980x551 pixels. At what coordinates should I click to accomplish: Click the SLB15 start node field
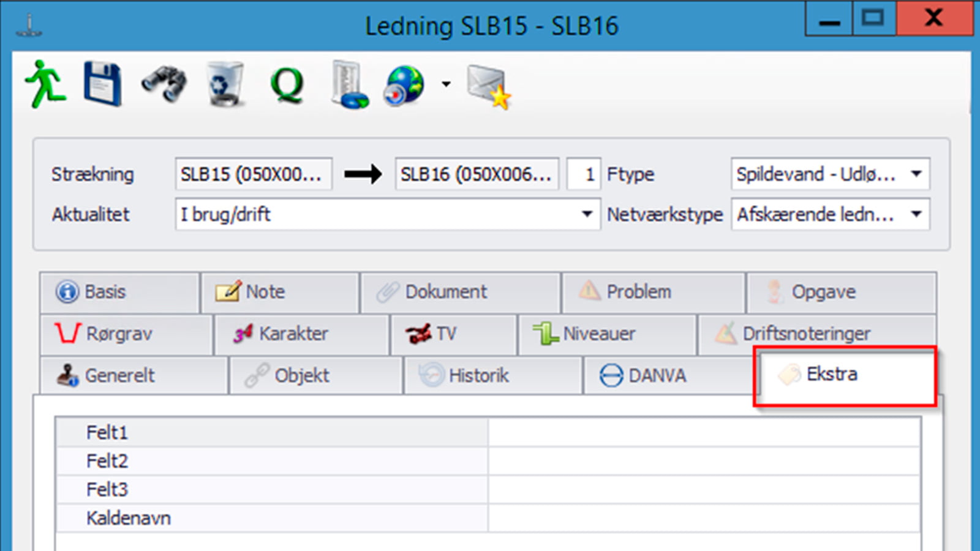(253, 174)
